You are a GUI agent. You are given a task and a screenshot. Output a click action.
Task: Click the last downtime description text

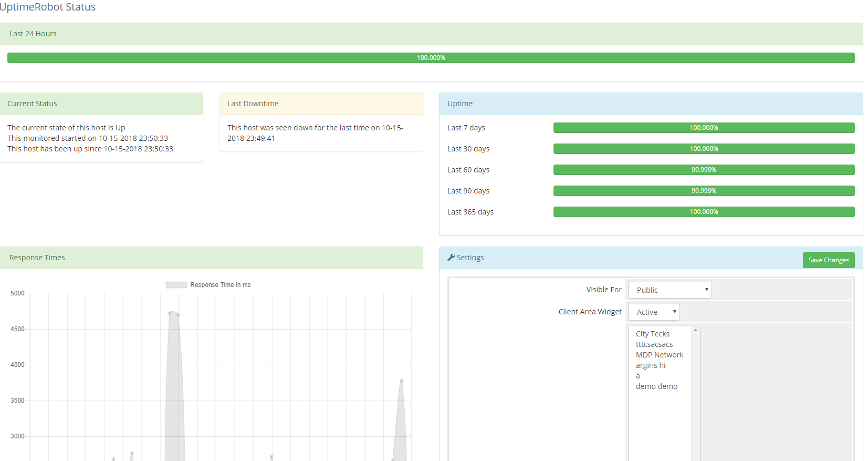pos(315,133)
